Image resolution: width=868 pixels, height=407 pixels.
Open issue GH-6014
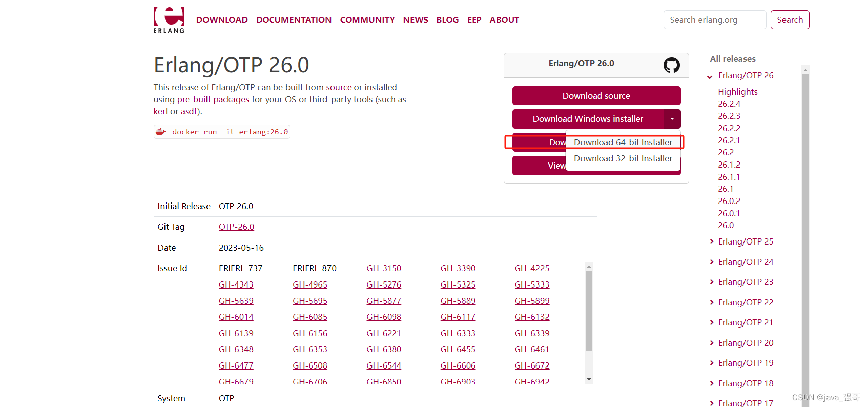coord(236,317)
